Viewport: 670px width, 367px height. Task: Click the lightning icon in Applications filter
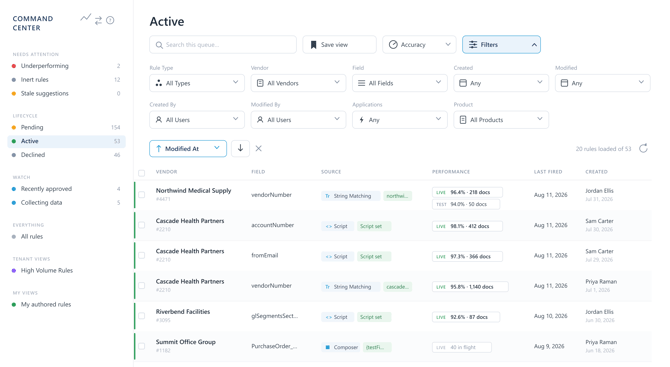pyautogui.click(x=361, y=120)
